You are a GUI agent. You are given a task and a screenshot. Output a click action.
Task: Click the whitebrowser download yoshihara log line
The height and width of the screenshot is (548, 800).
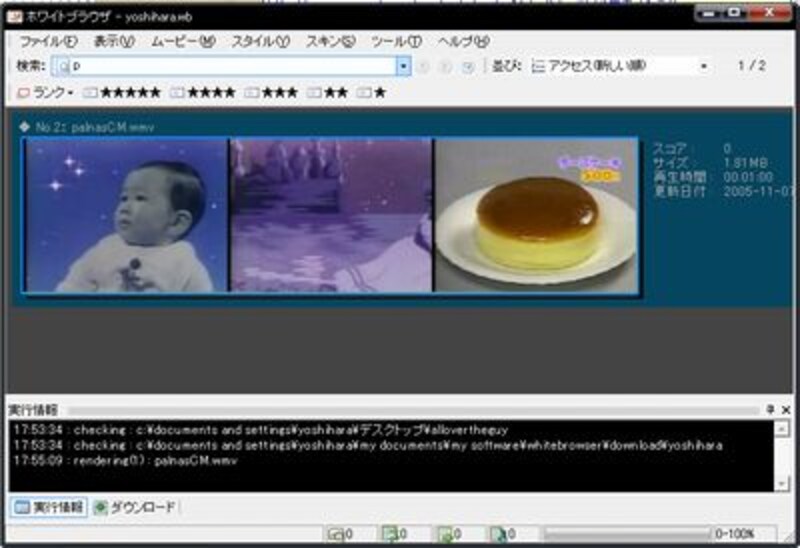pos(368,445)
